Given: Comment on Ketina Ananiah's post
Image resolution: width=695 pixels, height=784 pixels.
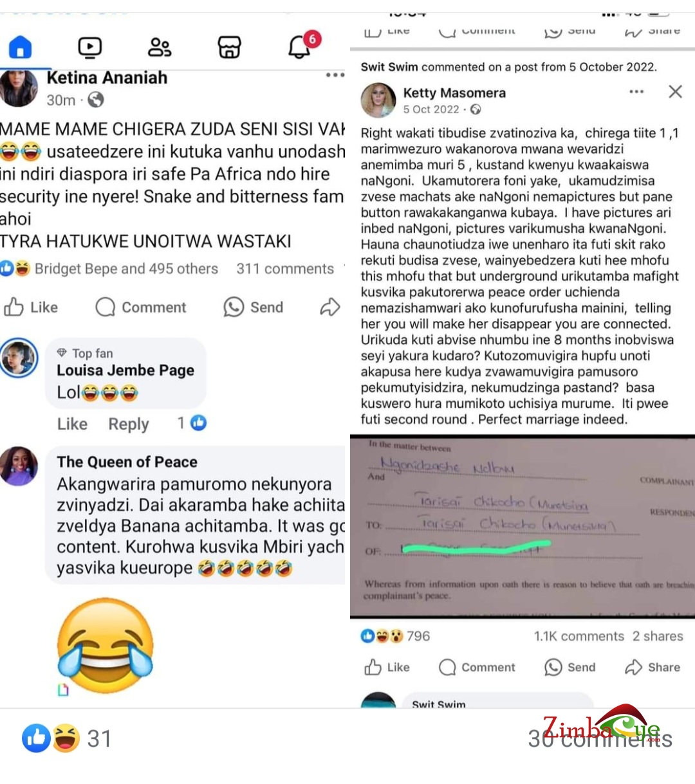Looking at the screenshot, I should (141, 307).
